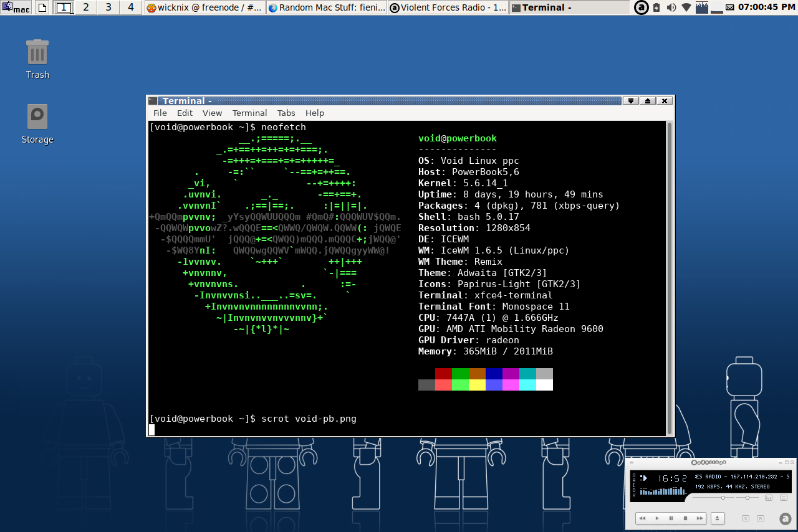Click the Audacious spectrum visualizer
This screenshot has height=532, width=798.
pyautogui.click(x=663, y=491)
